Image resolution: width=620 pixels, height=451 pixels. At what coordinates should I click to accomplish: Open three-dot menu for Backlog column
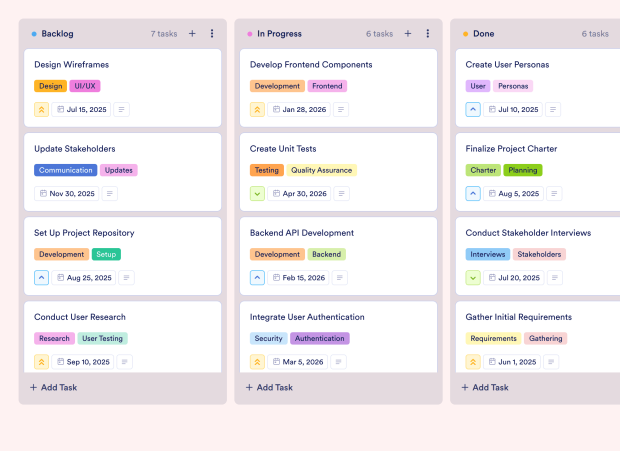212,34
